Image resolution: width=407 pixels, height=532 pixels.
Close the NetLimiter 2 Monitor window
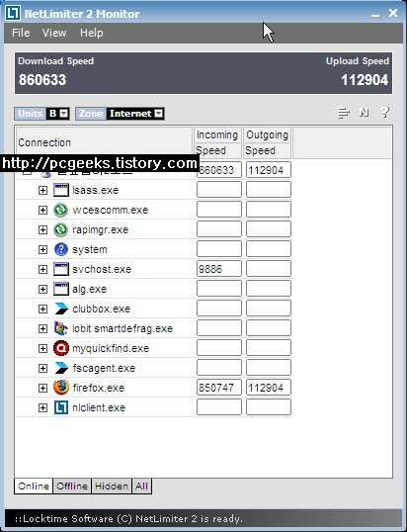pyautogui.click(x=393, y=13)
